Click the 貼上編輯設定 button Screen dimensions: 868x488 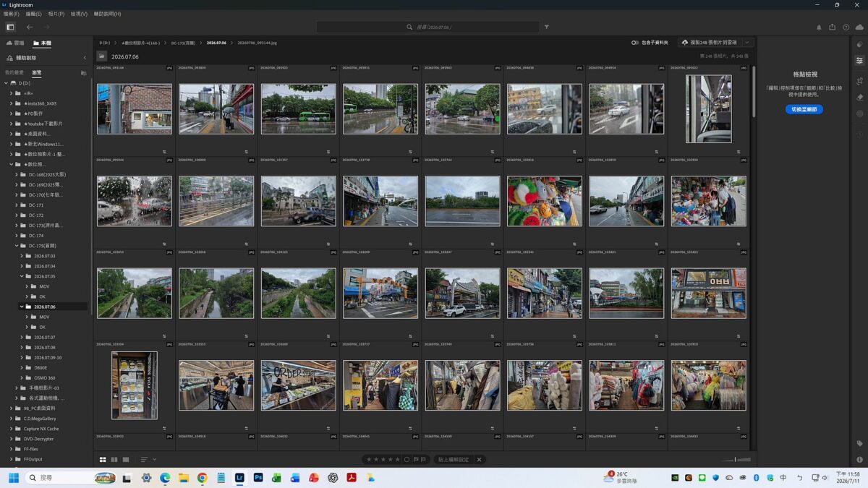click(x=454, y=460)
